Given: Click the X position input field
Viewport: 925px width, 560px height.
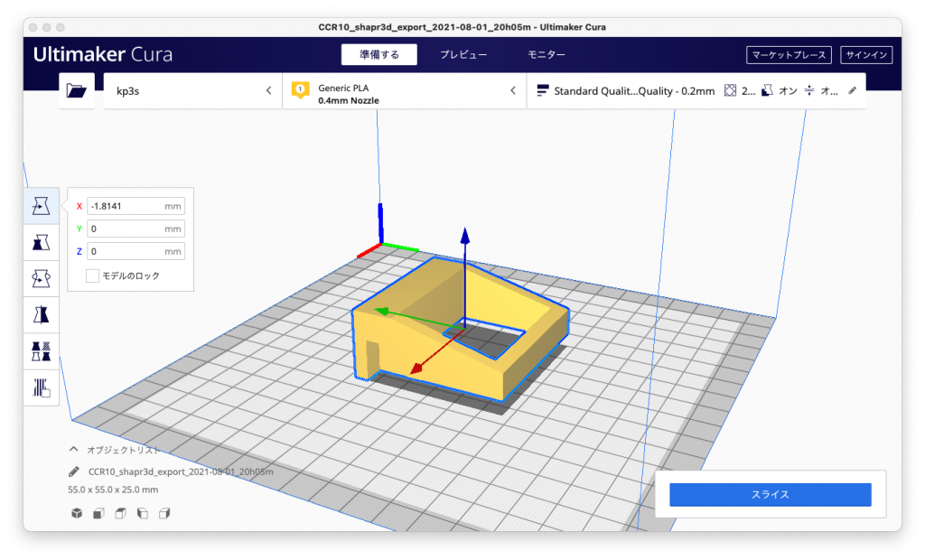Looking at the screenshot, I should [x=135, y=206].
